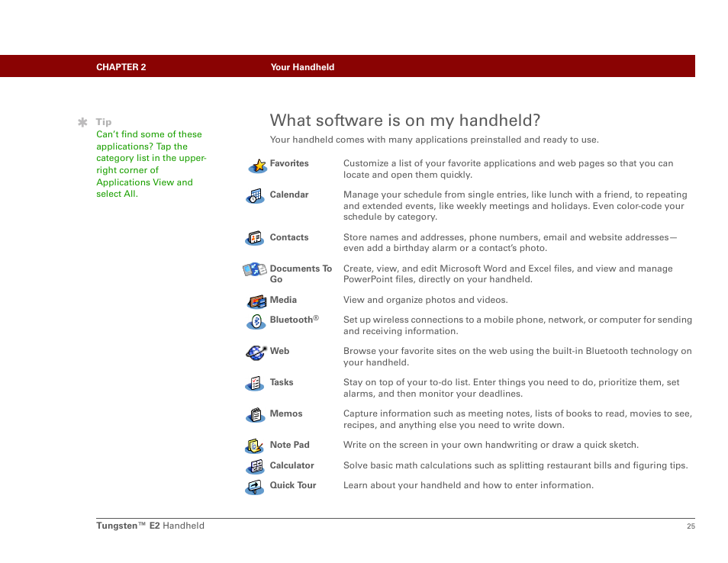The image size is (728, 563).
Task: Click description "Browse your favorite sites"
Action: tap(517, 356)
